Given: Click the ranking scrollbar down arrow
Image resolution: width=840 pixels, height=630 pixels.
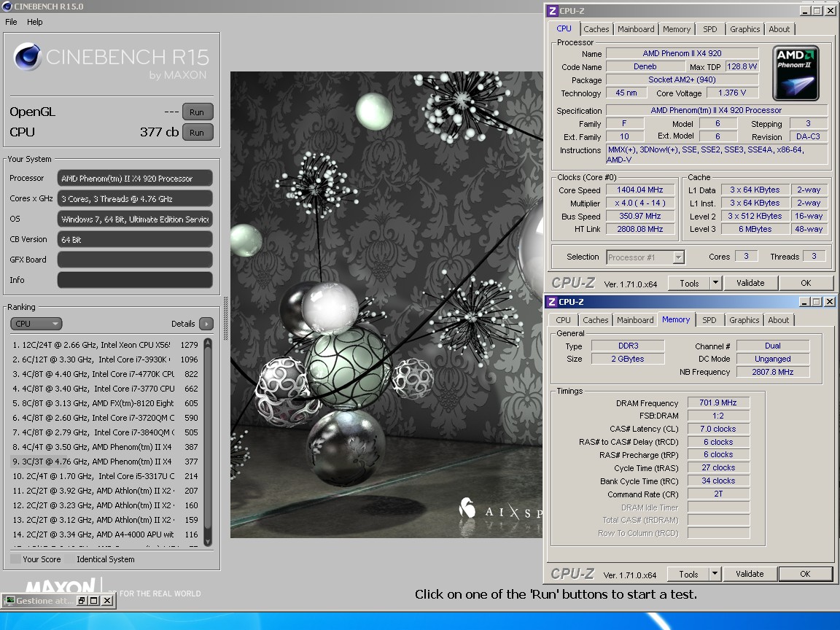Looking at the screenshot, I should (x=208, y=542).
